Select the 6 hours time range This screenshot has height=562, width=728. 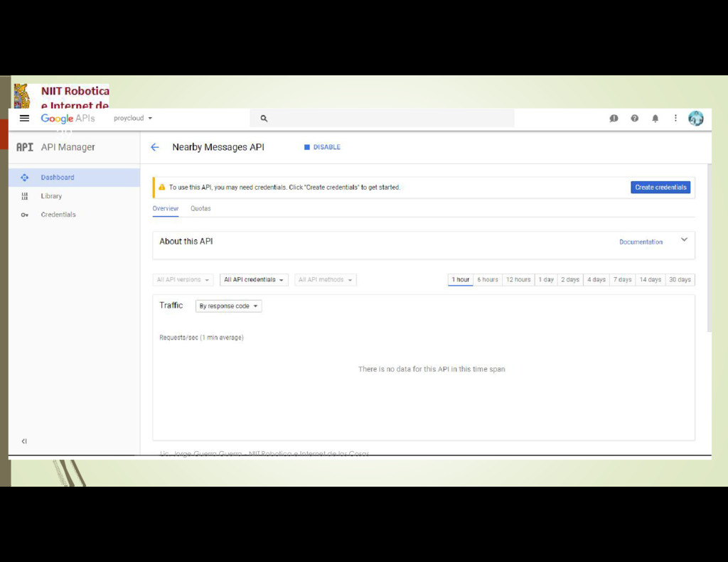coord(488,280)
